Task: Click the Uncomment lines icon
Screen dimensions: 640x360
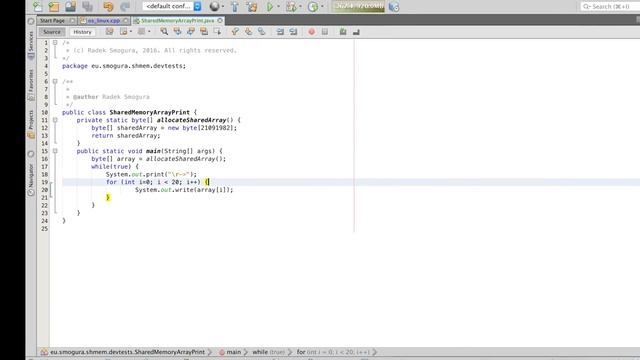Action: click(356, 31)
